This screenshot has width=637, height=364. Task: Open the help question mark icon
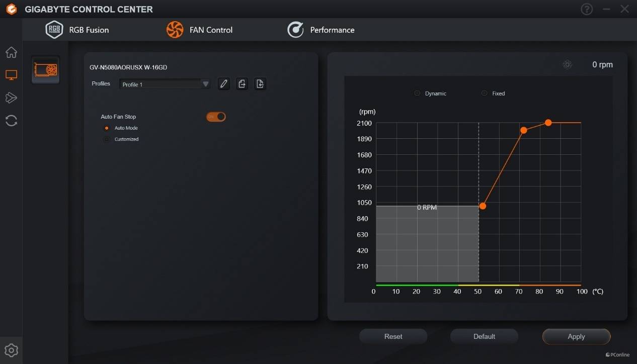point(587,9)
